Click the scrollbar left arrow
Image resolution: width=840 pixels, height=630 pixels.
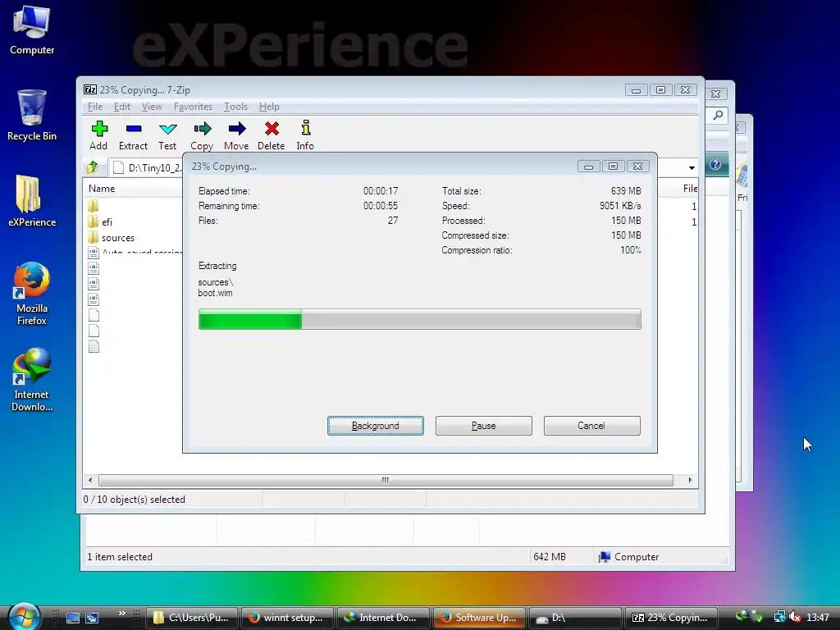(x=90, y=480)
